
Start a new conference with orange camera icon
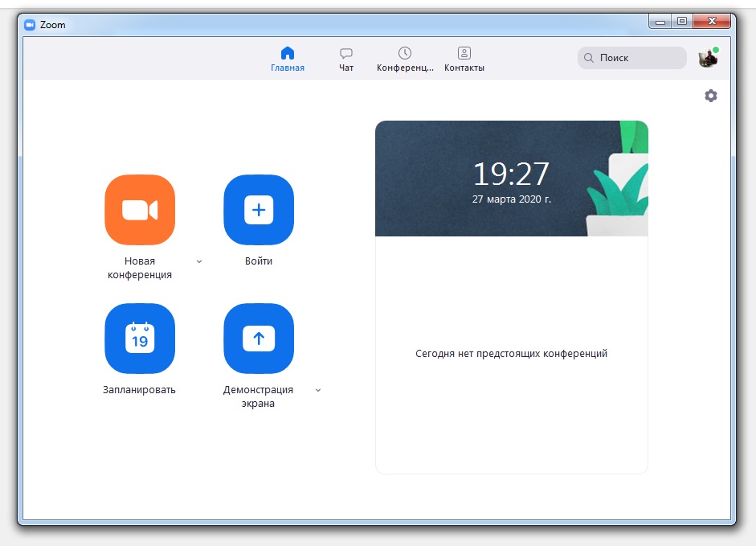[x=140, y=210]
